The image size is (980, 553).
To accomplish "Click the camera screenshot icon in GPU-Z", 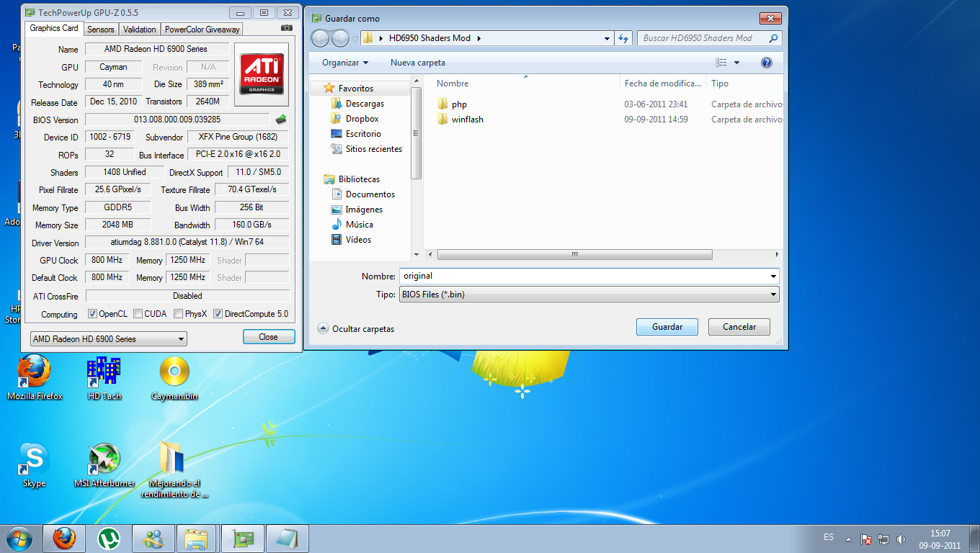I will pyautogui.click(x=287, y=28).
